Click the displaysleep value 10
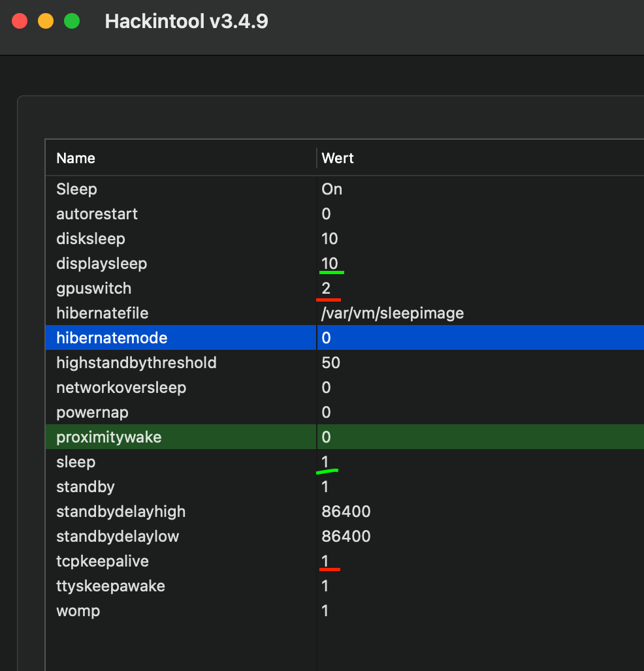The image size is (644, 671). (330, 264)
